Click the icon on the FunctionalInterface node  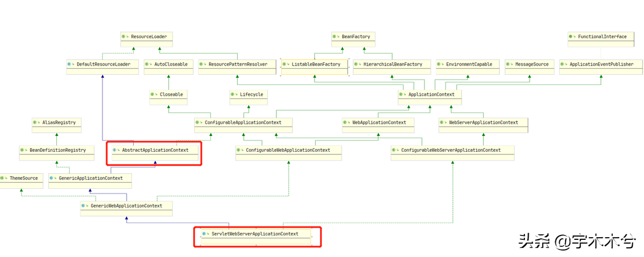572,37
